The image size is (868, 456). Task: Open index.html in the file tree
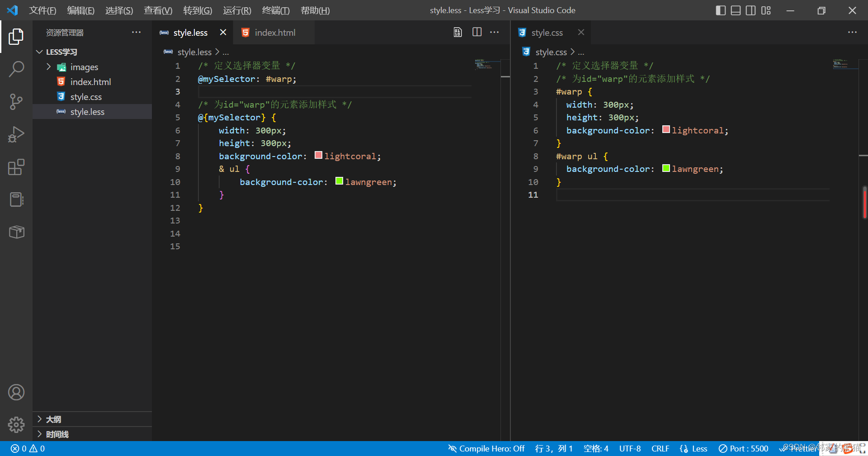(90, 82)
